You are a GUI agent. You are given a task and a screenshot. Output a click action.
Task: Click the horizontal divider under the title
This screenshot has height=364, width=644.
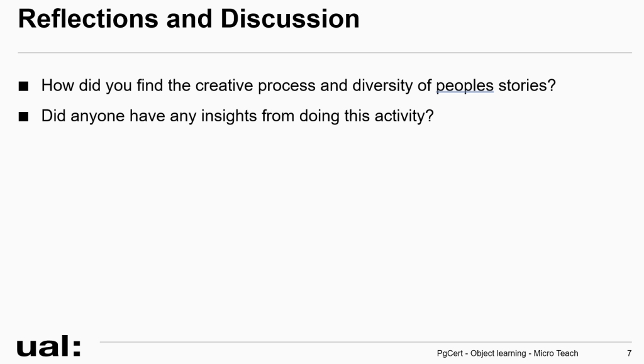[325, 53]
